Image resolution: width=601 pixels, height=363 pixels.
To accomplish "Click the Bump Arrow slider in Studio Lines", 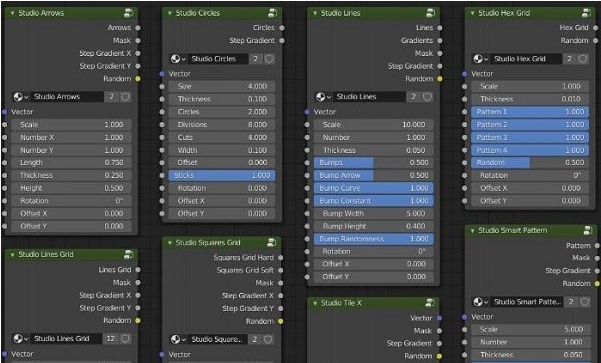I will (374, 175).
